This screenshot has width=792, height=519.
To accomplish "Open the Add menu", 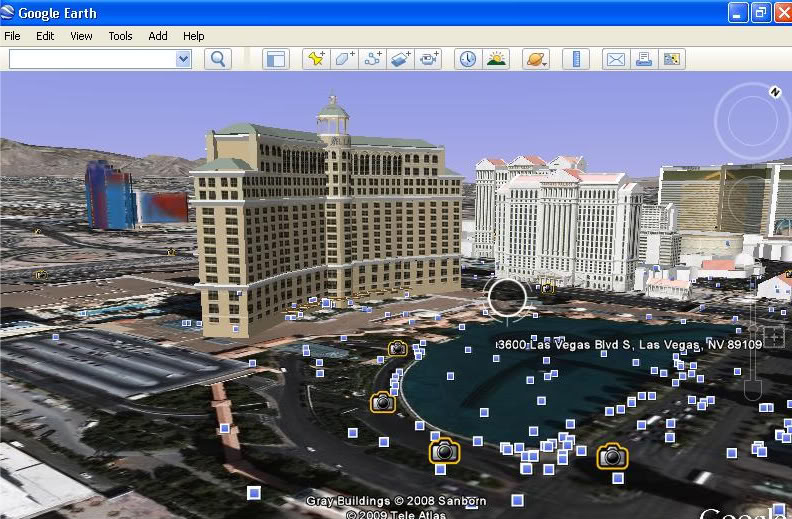I will (x=158, y=36).
